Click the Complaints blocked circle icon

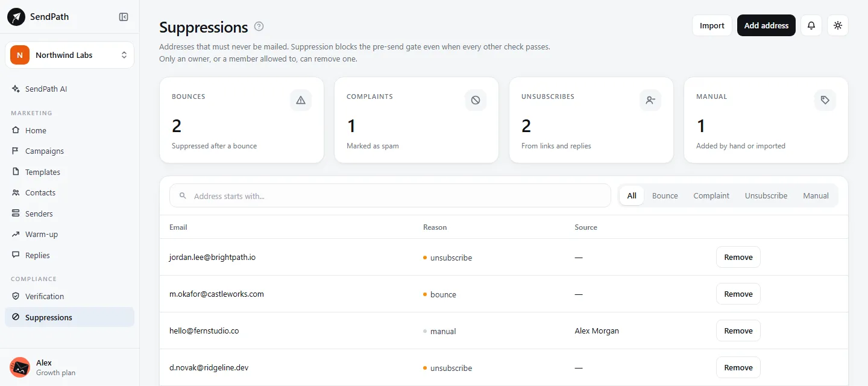(x=476, y=100)
